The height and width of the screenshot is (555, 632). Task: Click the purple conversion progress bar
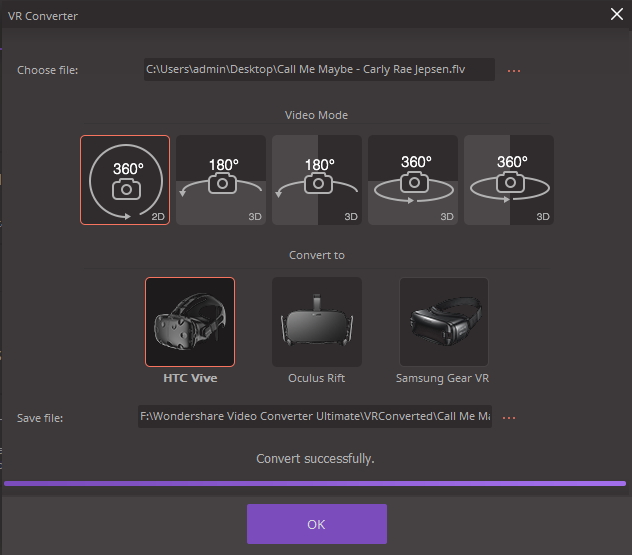tap(315, 483)
